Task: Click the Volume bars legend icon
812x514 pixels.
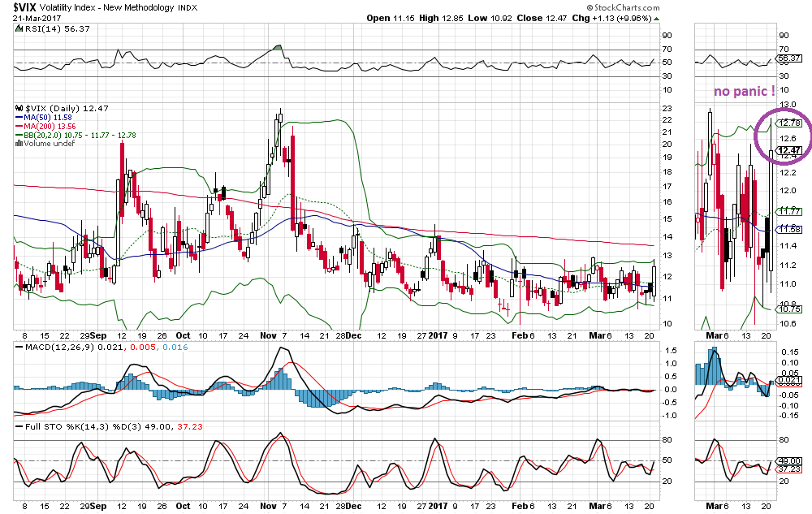Action: pyautogui.click(x=19, y=144)
